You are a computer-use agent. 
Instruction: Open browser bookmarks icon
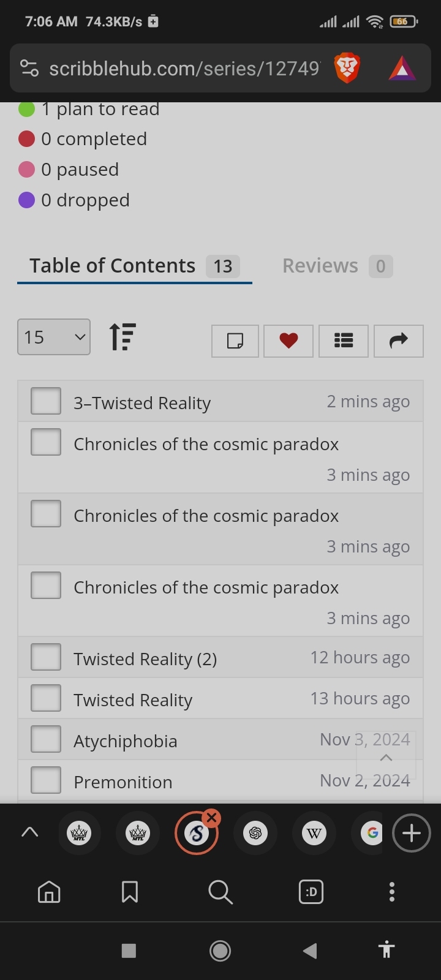[130, 892]
